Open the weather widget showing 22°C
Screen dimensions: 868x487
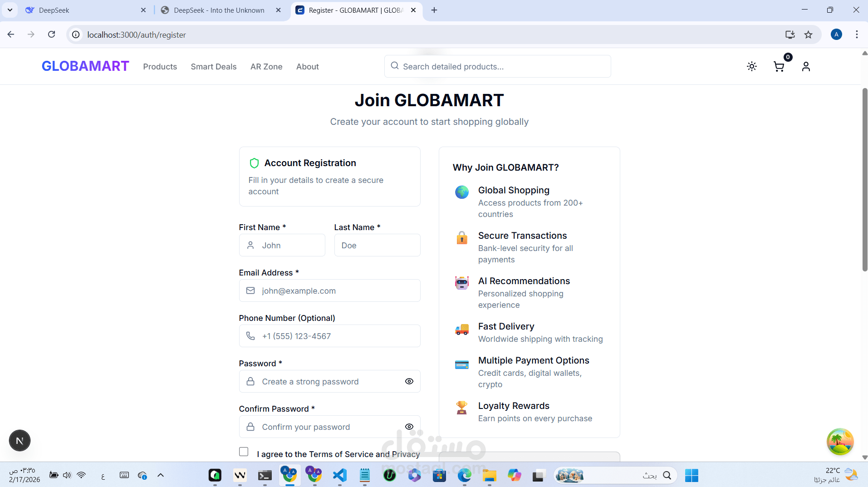tap(836, 475)
